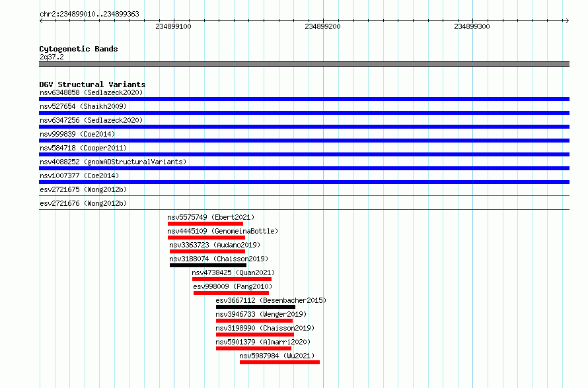Click the chr2:234899010..234899363 region label
Viewport: 588px width, 388px height.
(89, 14)
